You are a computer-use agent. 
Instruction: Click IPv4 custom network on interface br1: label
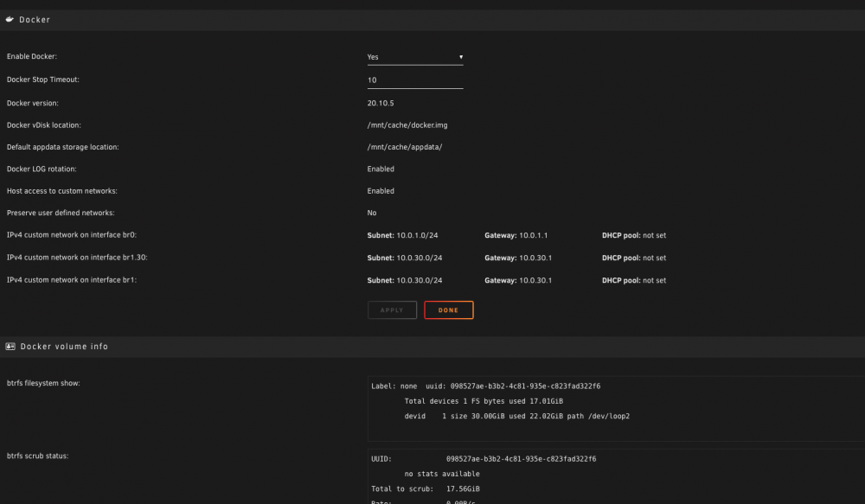point(72,280)
